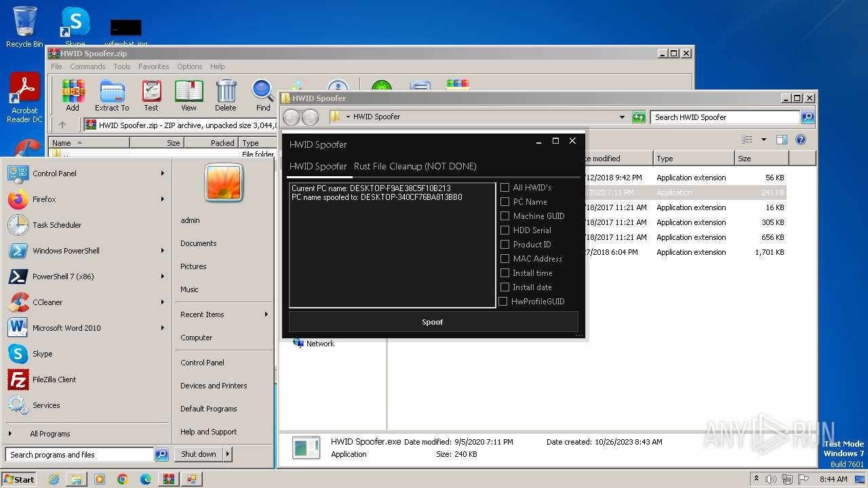Click the View icon in WinRAR toolbar
Viewport: 868px width, 488px height.
pos(189,95)
